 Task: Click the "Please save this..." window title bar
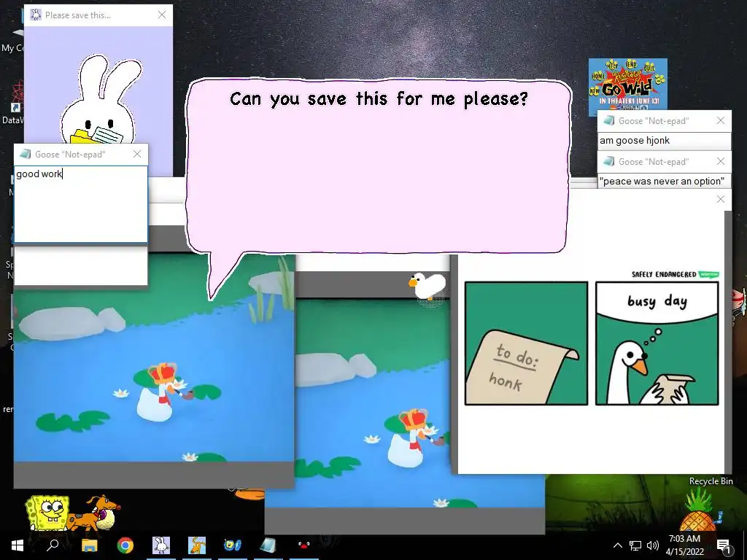click(x=98, y=15)
